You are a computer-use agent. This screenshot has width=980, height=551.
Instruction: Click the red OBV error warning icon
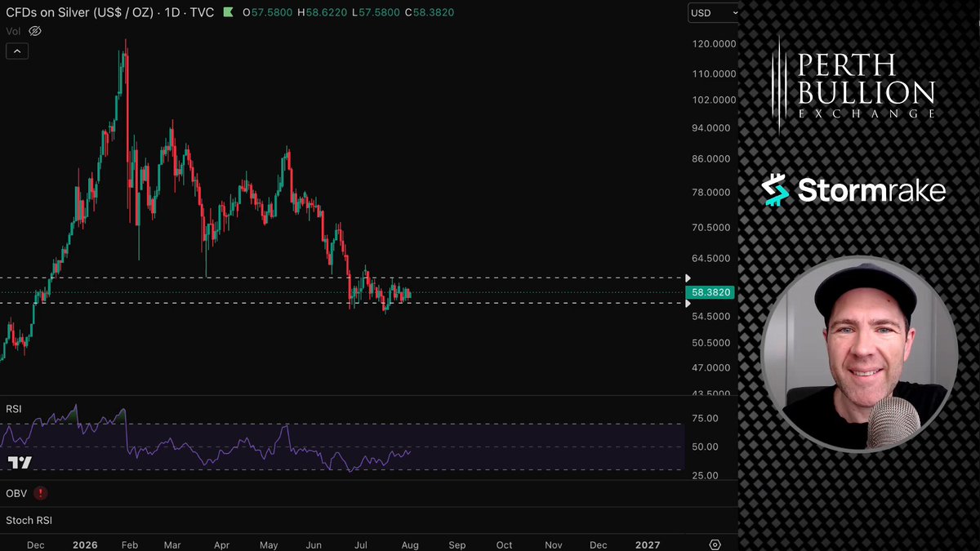point(41,493)
